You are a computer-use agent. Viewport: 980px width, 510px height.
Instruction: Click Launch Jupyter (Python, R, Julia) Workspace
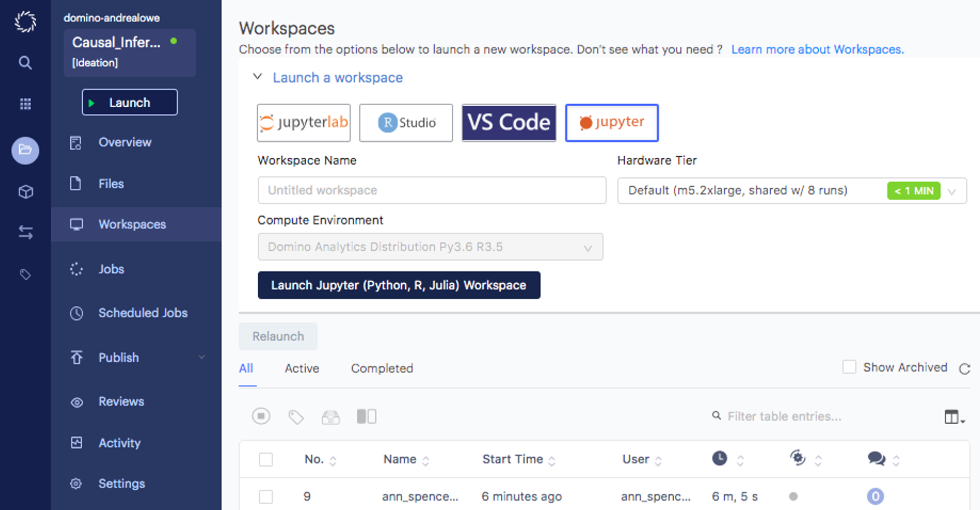399,285
